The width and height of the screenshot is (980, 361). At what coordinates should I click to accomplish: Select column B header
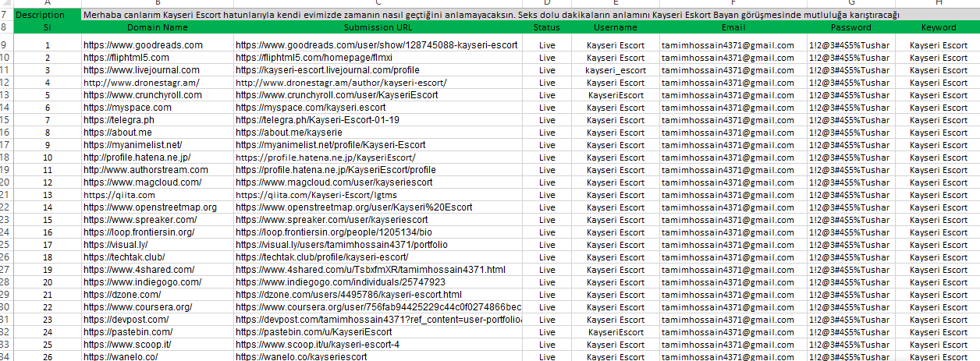coord(158,4)
